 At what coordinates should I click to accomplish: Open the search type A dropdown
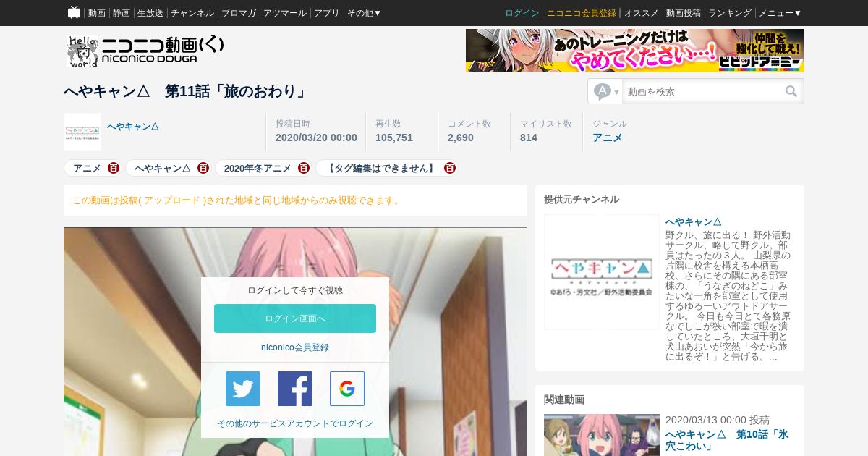click(x=606, y=91)
